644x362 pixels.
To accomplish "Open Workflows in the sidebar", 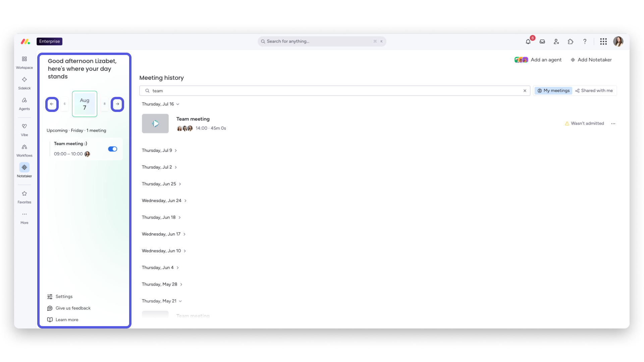I will click(x=24, y=150).
